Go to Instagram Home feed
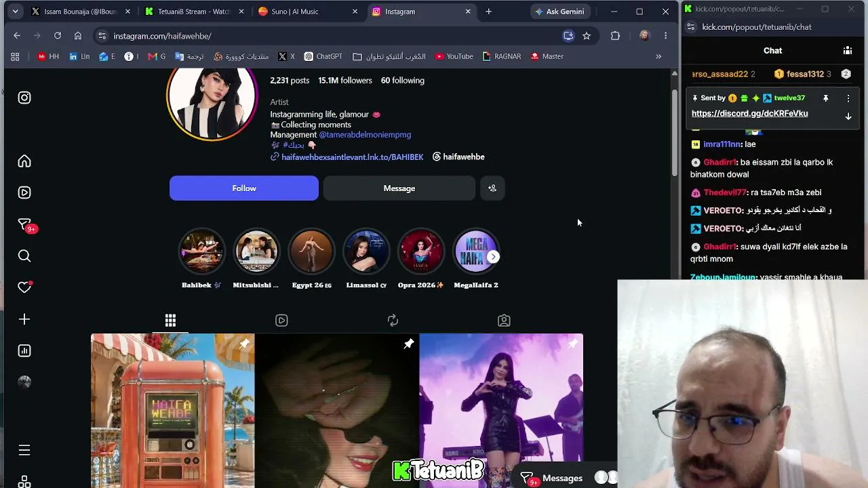 pos(24,161)
